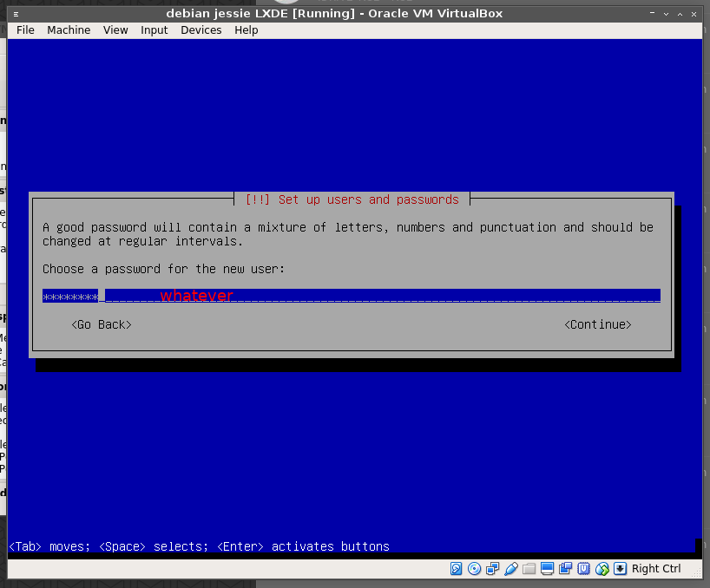
Task: Click the CPU virtualization status icon
Action: click(583, 569)
